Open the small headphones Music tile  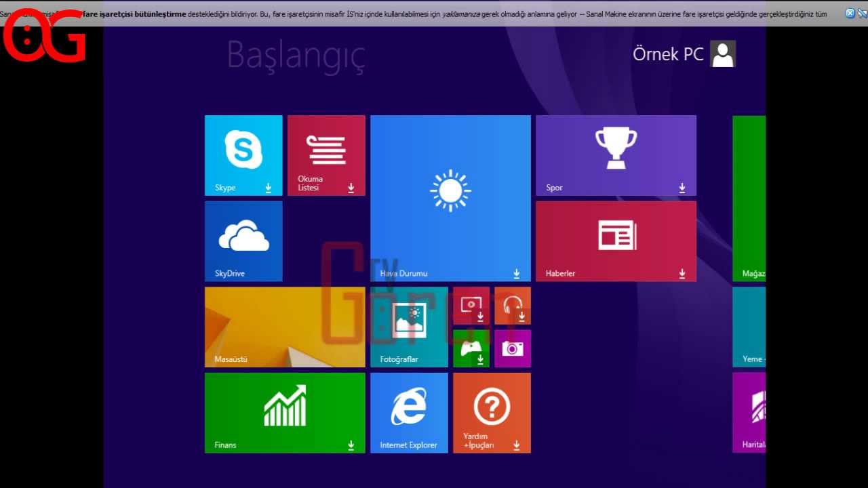513,306
